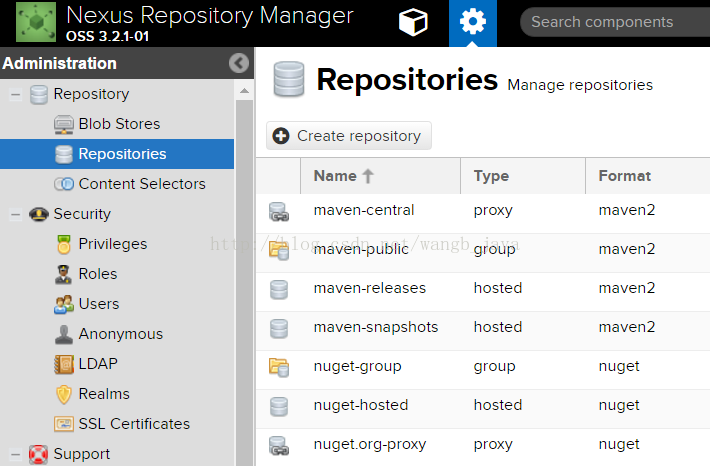Open the nuget-hosted repository name

click(x=361, y=405)
